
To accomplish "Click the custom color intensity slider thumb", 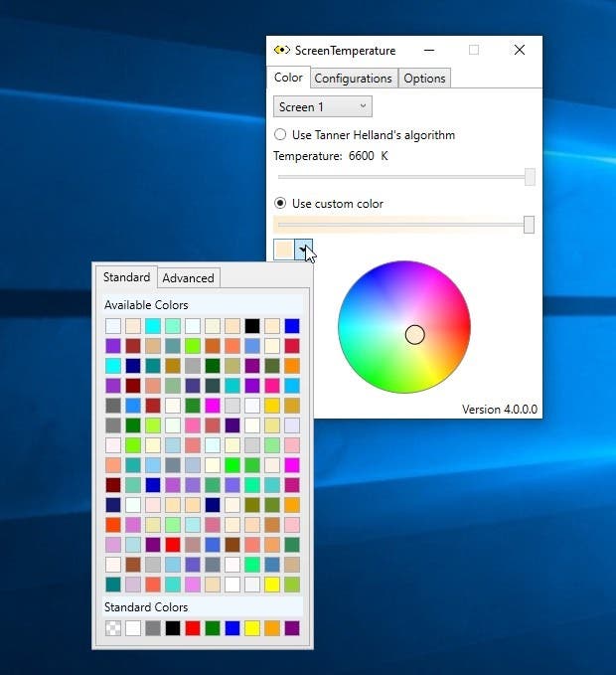I will pyautogui.click(x=529, y=225).
